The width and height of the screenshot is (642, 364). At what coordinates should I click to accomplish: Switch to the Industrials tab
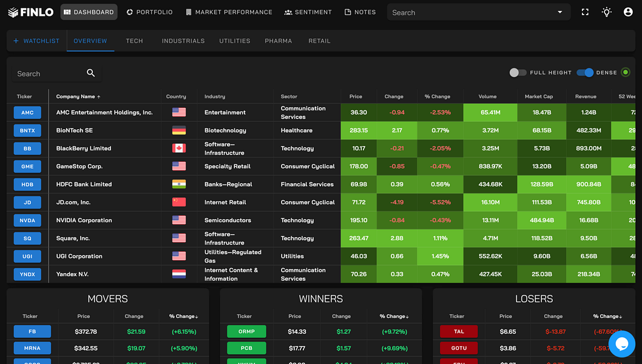pos(183,41)
